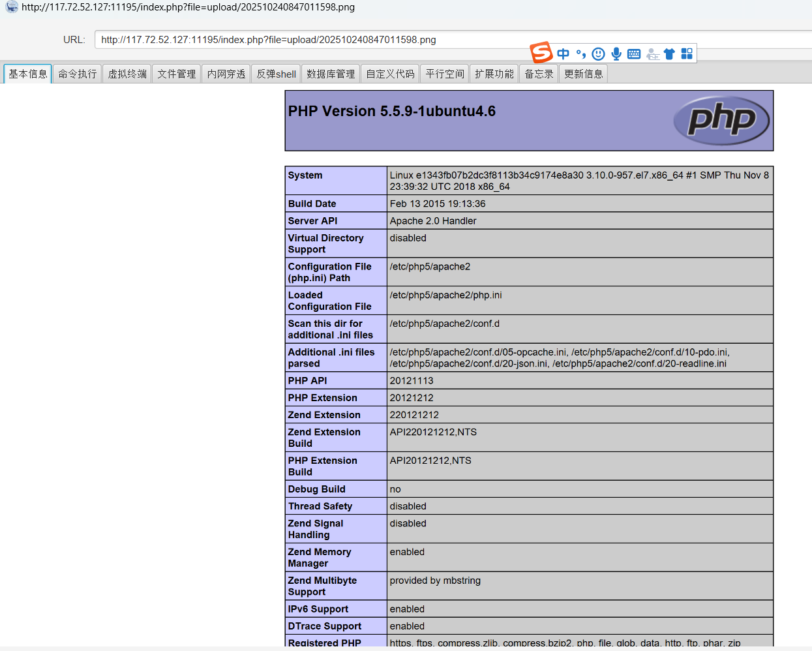
Task: Go to the 文件管理 tab
Action: [x=176, y=74]
